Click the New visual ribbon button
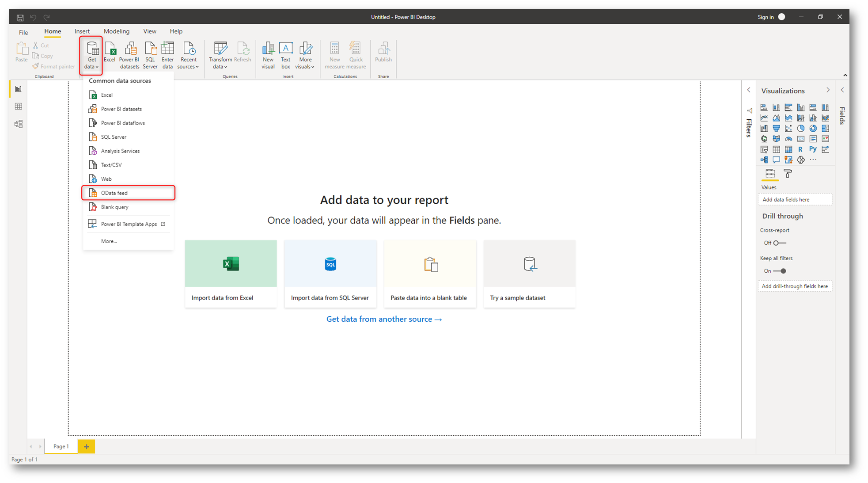This screenshot has height=483, width=868. [268, 55]
